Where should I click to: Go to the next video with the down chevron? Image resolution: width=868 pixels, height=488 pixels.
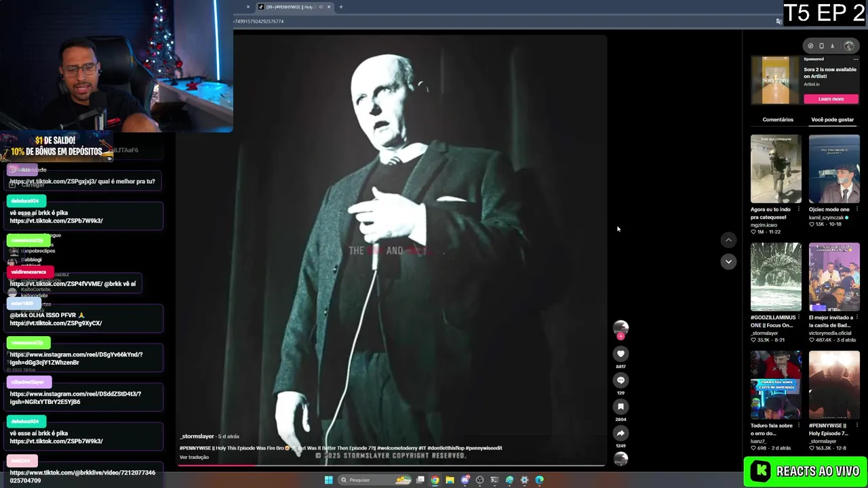click(728, 262)
